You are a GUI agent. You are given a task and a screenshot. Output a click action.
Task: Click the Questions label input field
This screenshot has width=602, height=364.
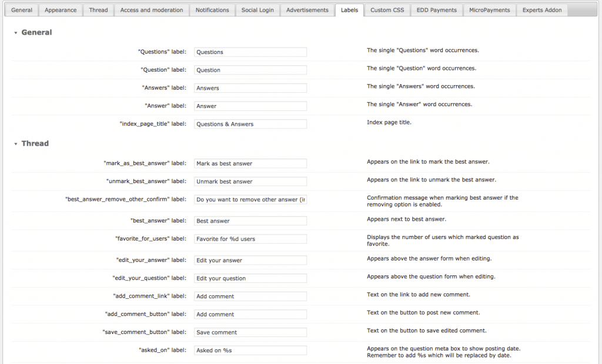[x=250, y=52]
